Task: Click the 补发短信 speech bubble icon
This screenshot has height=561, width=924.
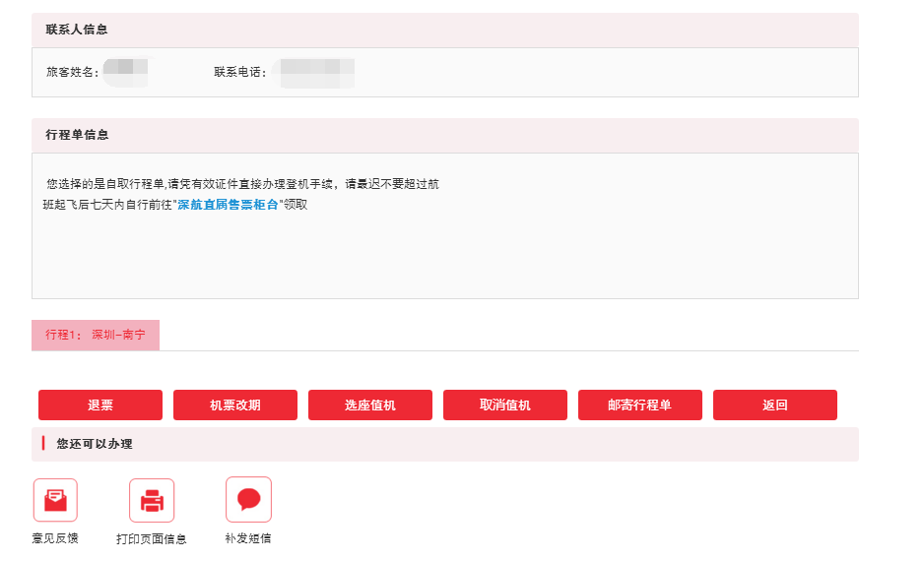Action: [248, 499]
